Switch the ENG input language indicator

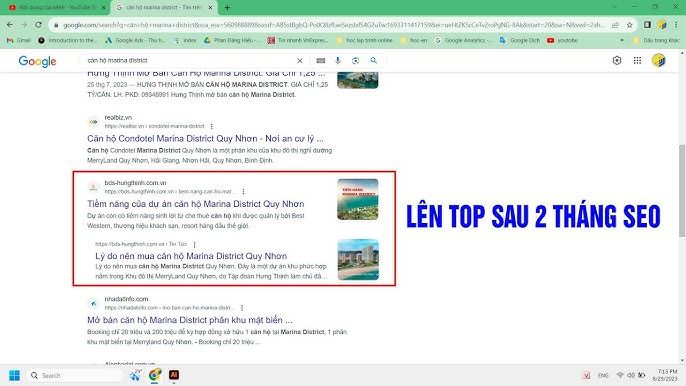click(603, 375)
